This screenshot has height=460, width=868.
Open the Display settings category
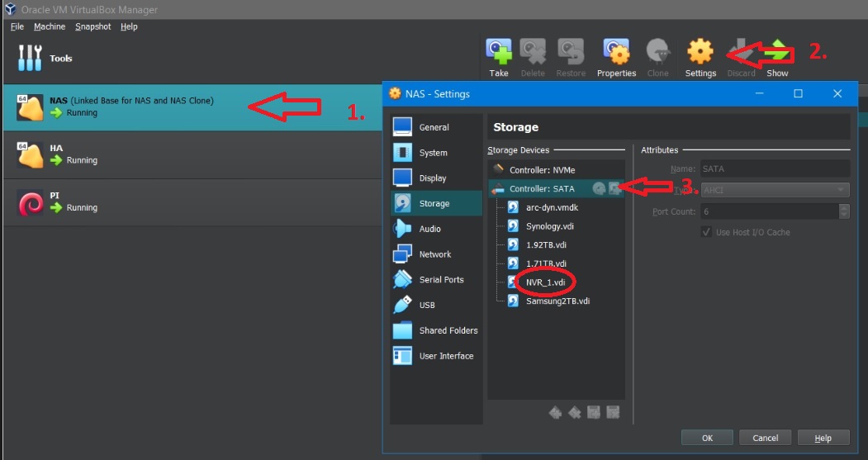point(436,178)
